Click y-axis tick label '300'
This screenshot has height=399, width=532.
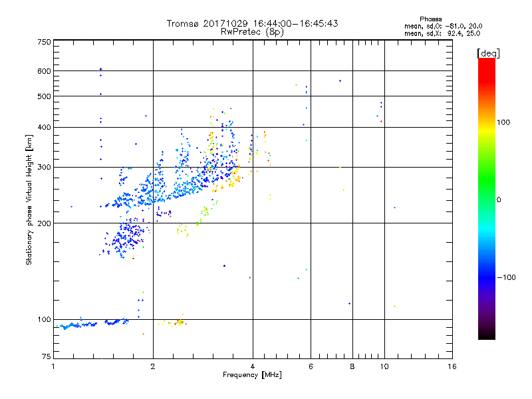tap(44, 168)
